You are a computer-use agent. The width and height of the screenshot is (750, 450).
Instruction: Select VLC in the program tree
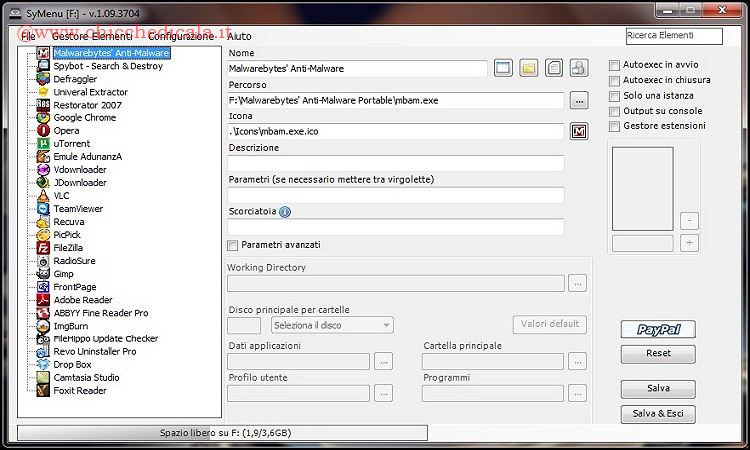coord(61,196)
